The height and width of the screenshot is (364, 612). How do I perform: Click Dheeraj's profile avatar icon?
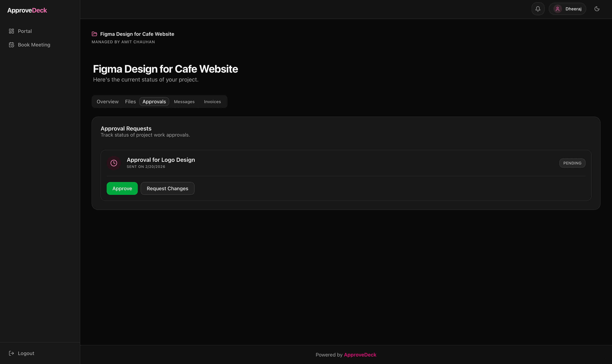click(558, 9)
